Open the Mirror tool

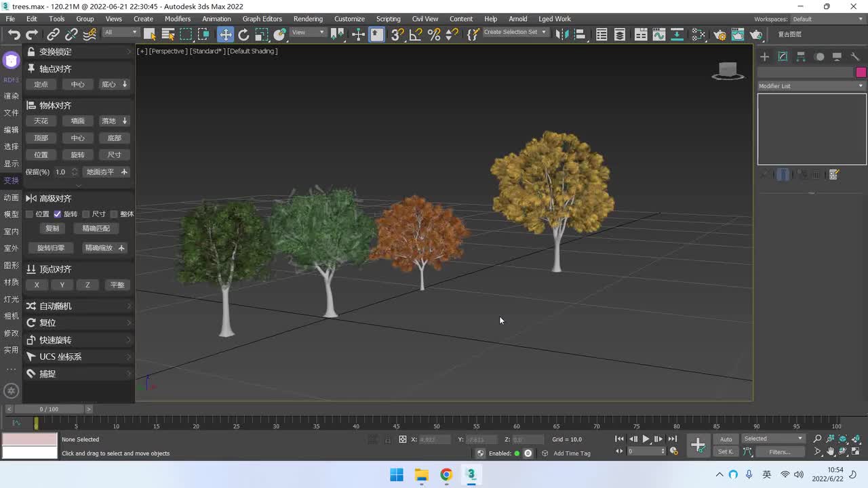click(x=561, y=35)
